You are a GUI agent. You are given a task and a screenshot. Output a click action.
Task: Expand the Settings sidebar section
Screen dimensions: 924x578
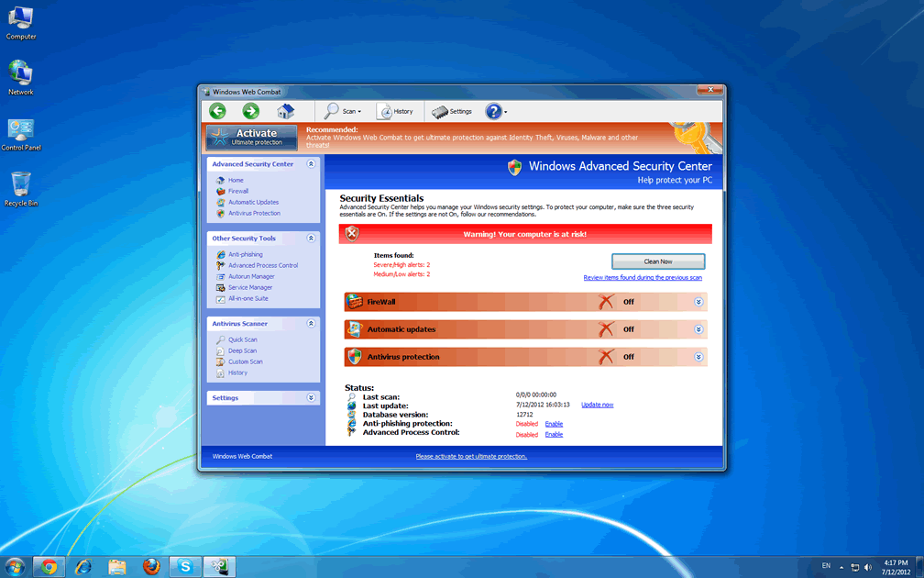click(x=311, y=398)
